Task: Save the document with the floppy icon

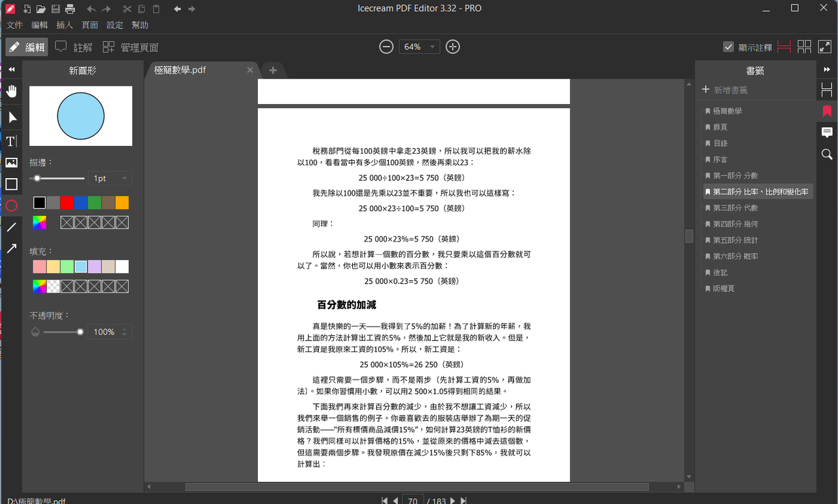Action: (56, 9)
